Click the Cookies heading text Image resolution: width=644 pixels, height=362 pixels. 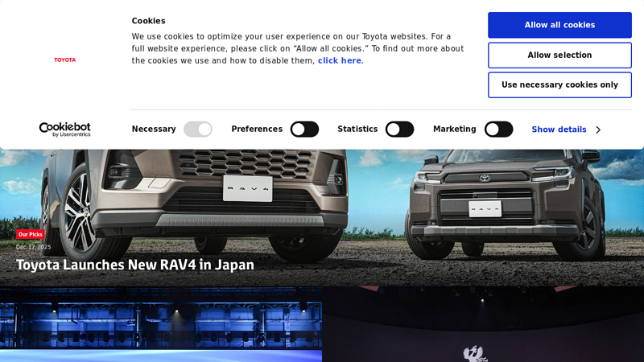click(148, 21)
